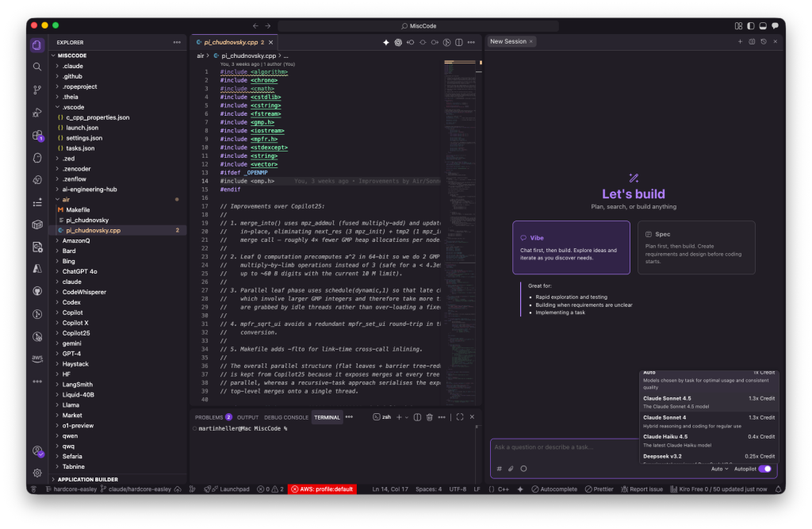This screenshot has height=529, width=812.
Task: Click the paperclip attach icon in chat input
Action: pos(511,469)
